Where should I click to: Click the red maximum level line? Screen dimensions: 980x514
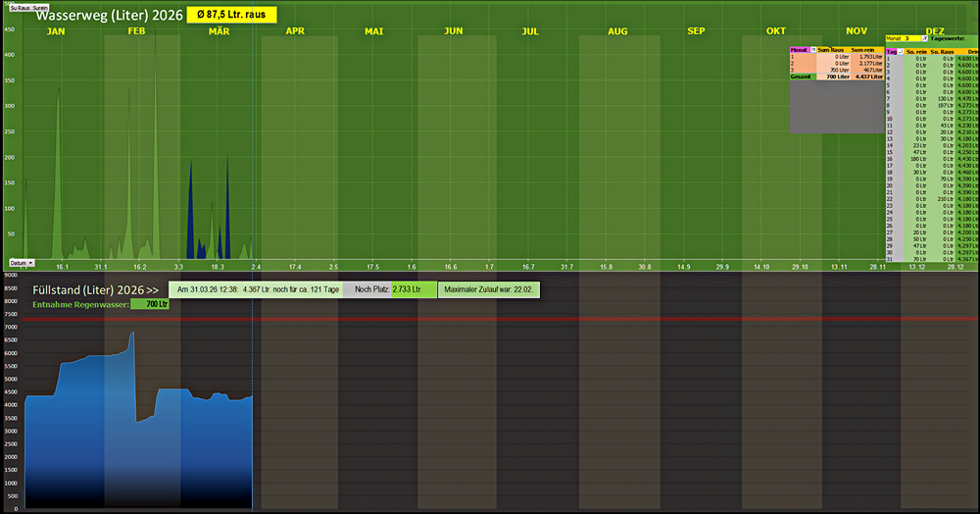(x=588, y=319)
